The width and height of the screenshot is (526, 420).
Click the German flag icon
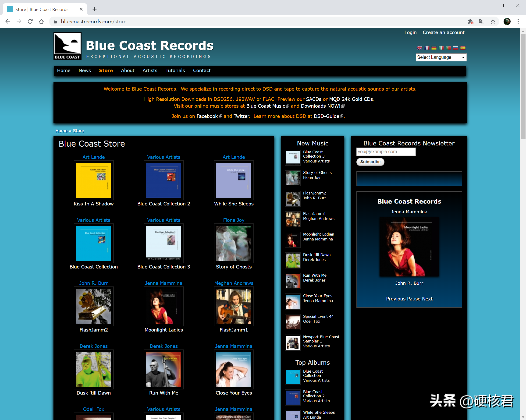434,48
